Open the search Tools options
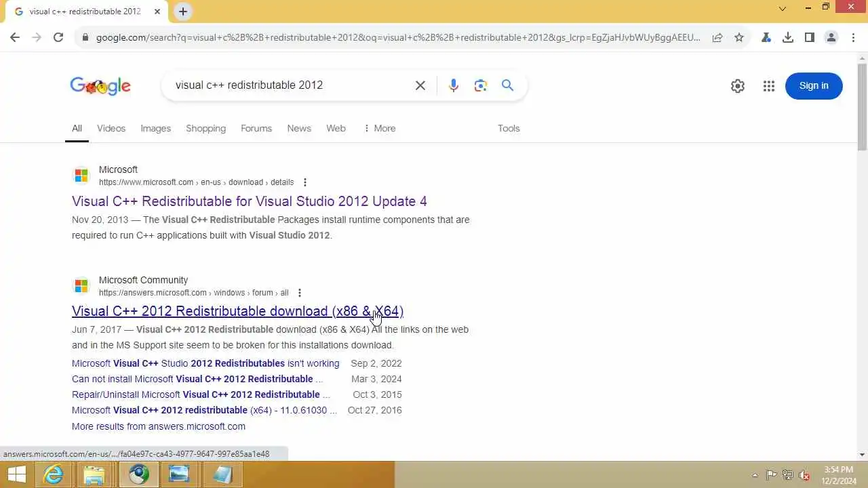 (x=509, y=128)
